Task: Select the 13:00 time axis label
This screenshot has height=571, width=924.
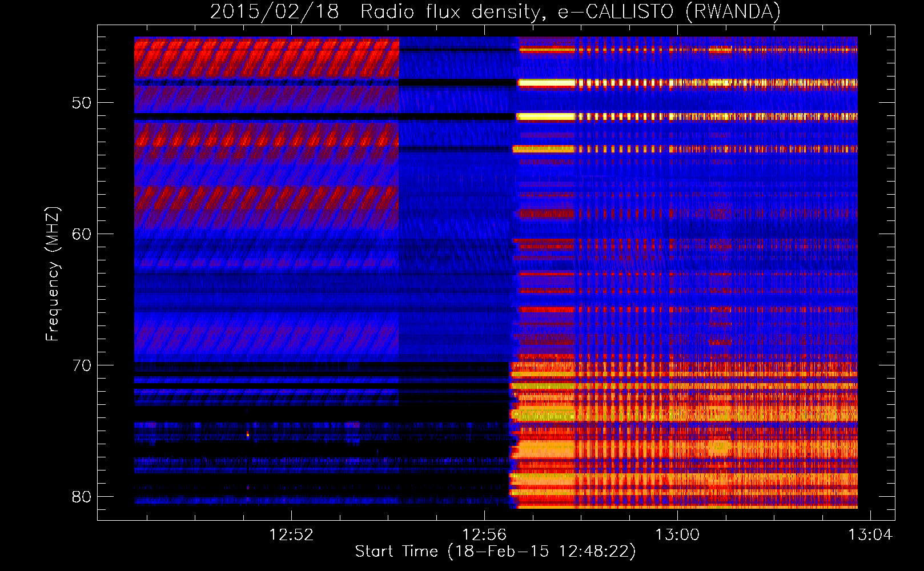Action: coord(677,534)
